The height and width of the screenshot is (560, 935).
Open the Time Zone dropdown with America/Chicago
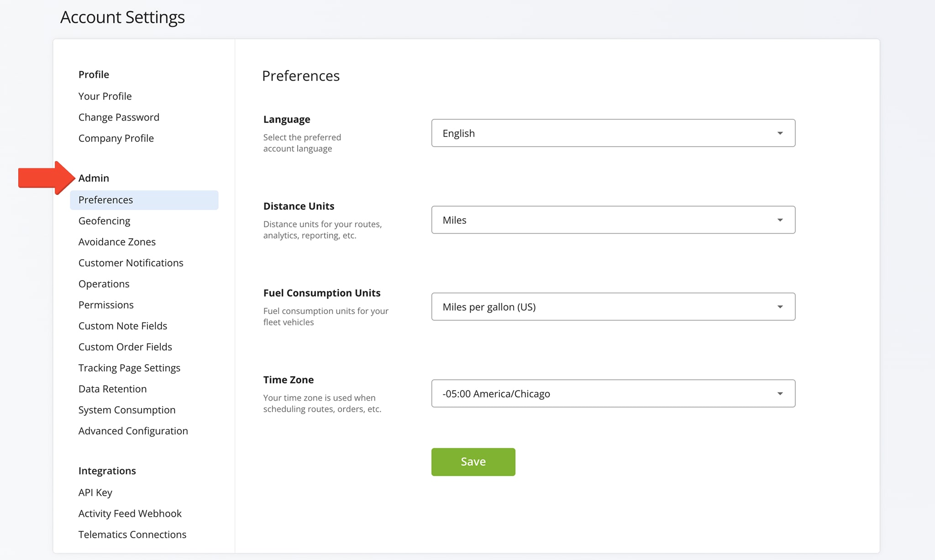click(x=613, y=393)
